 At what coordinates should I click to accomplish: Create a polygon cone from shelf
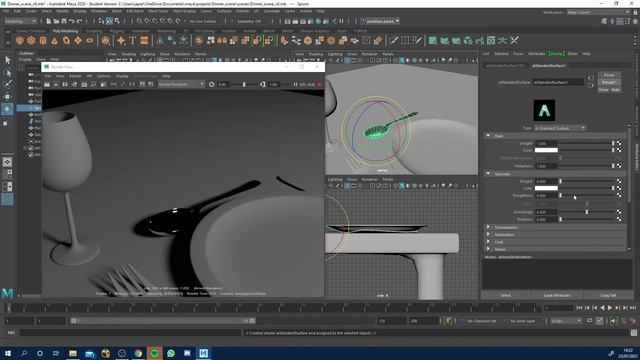(54, 40)
